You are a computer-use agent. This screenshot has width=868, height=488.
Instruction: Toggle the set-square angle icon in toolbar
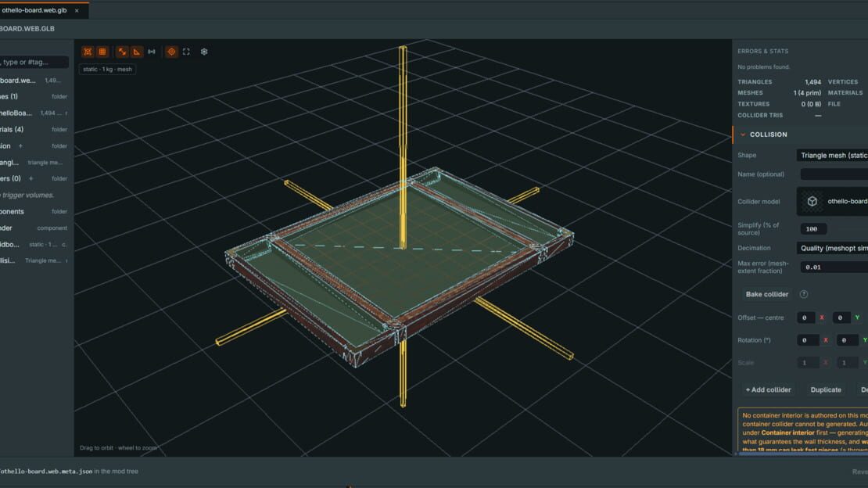click(x=137, y=52)
